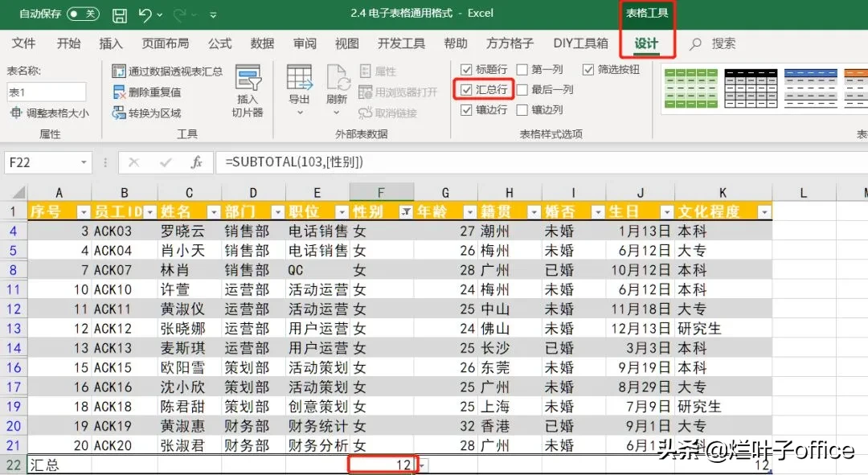Open the 职位 column filter dropdown

(x=342, y=212)
